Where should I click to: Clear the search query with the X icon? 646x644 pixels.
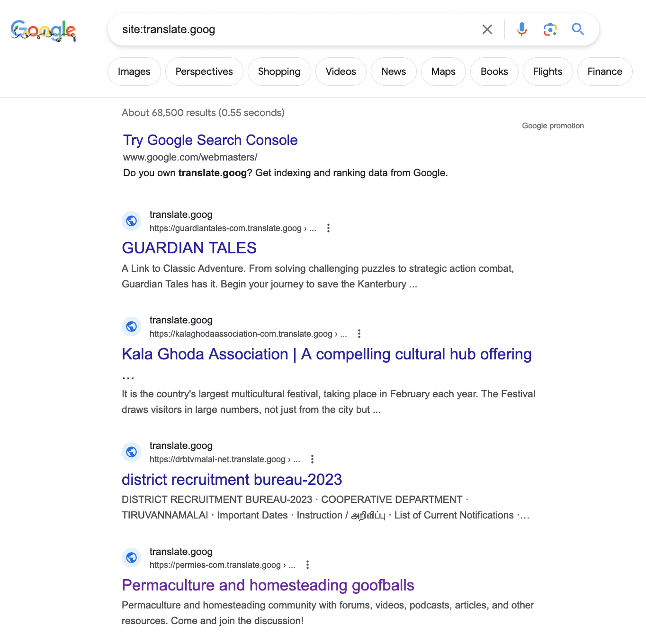pos(487,29)
